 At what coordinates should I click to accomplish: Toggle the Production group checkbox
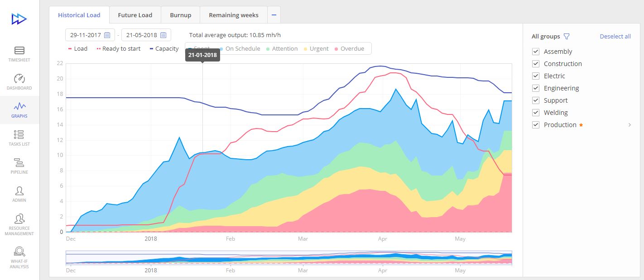pyautogui.click(x=536, y=124)
